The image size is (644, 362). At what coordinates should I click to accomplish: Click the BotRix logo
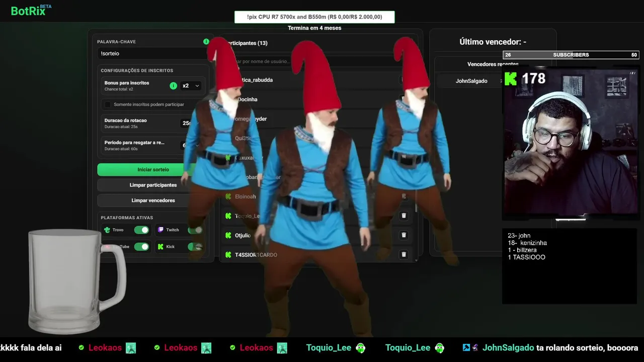tap(31, 11)
